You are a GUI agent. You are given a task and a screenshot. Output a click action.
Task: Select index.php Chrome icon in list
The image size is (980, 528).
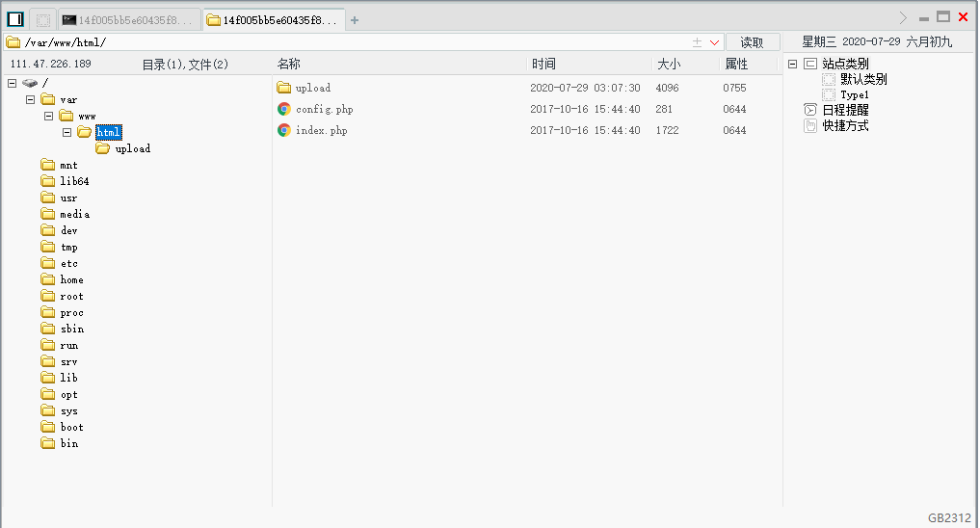[x=283, y=130]
